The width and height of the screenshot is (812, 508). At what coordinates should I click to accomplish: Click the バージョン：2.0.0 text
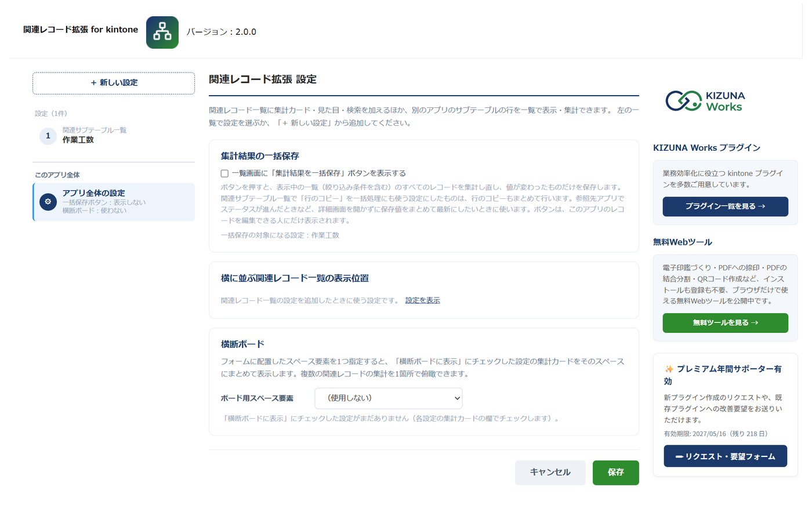click(222, 32)
